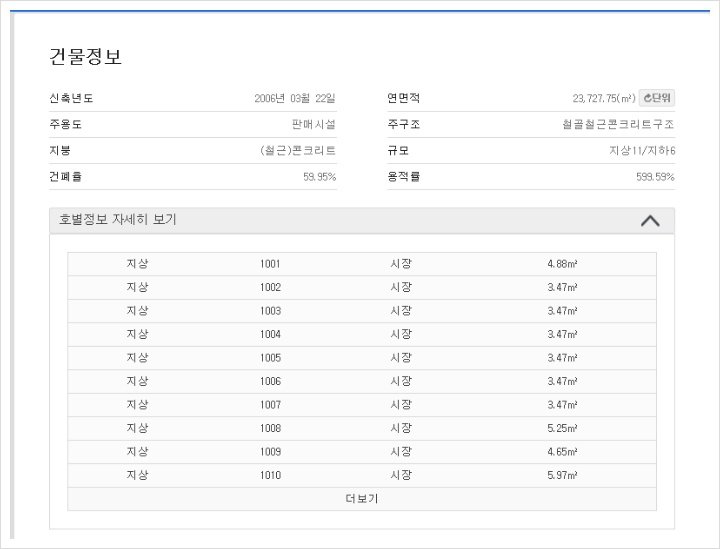
Task: Click the 1006 unit entry
Action: [x=270, y=381]
